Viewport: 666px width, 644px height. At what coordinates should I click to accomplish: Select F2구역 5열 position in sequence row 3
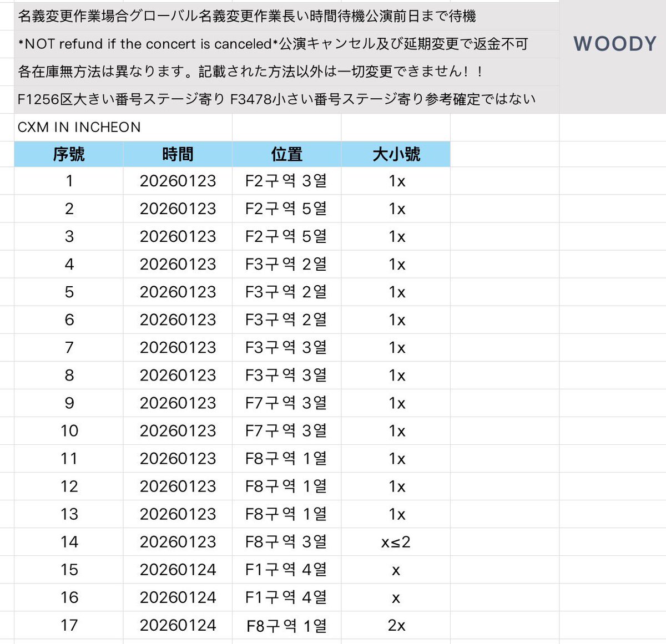coord(286,236)
